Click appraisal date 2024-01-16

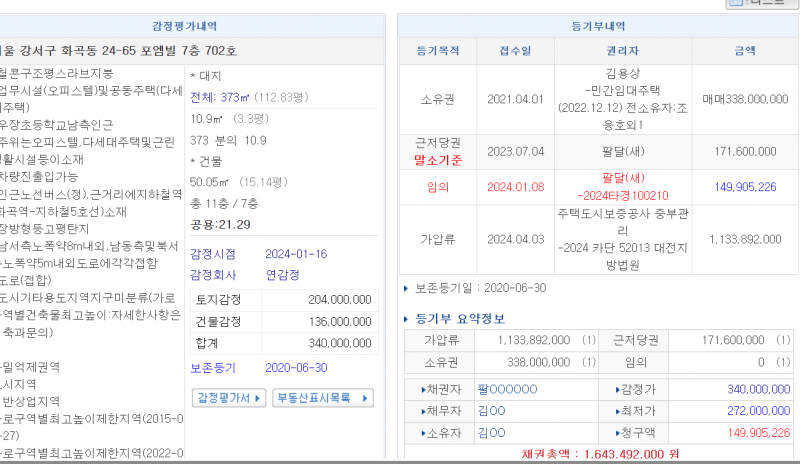pos(297,253)
